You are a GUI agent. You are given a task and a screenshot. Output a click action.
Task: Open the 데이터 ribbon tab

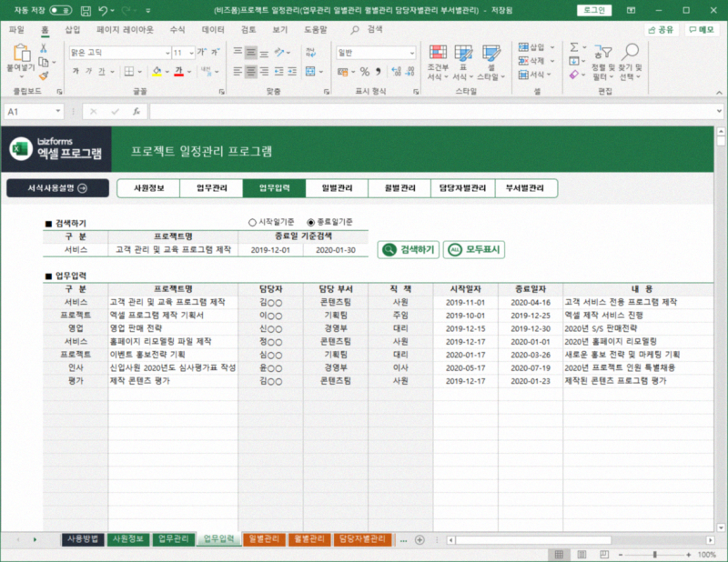click(x=213, y=30)
